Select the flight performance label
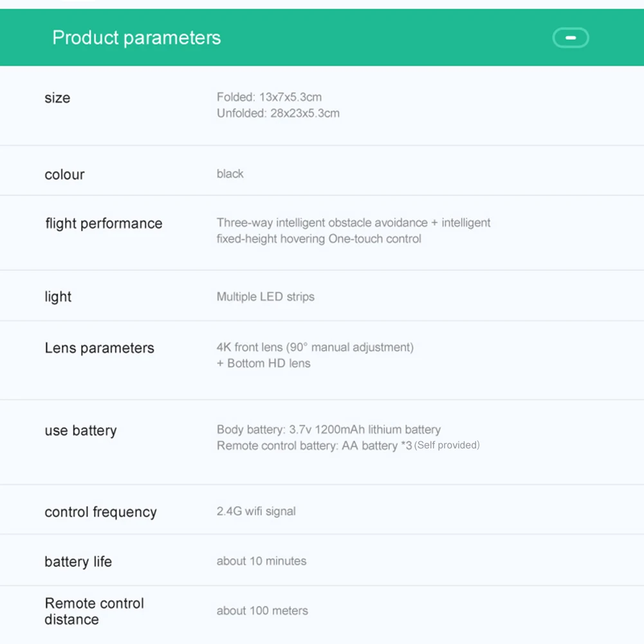Screen dimensions: 644x644 [104, 223]
